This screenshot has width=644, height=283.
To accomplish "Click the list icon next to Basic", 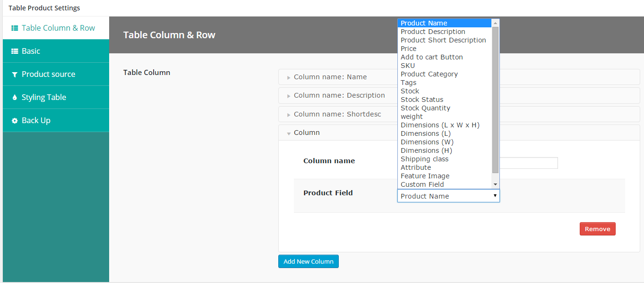I will point(15,51).
